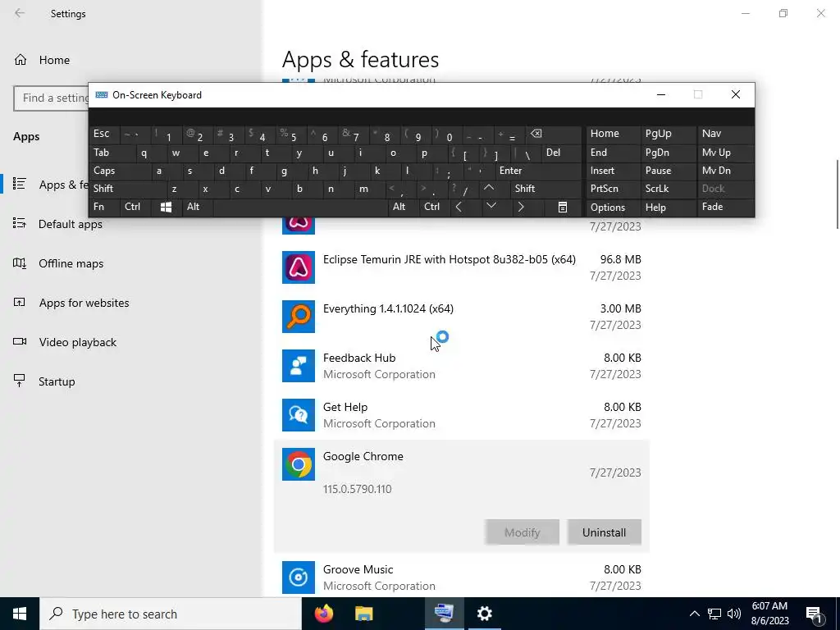Select Groove Music in the apps list
Viewport: 840px width, 630px height.
click(x=461, y=577)
